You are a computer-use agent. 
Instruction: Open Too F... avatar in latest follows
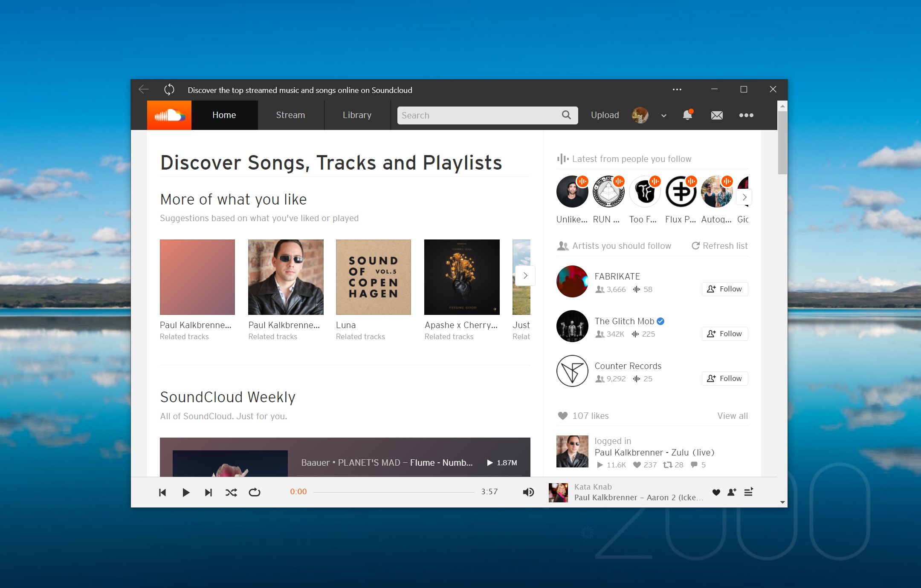click(x=645, y=192)
